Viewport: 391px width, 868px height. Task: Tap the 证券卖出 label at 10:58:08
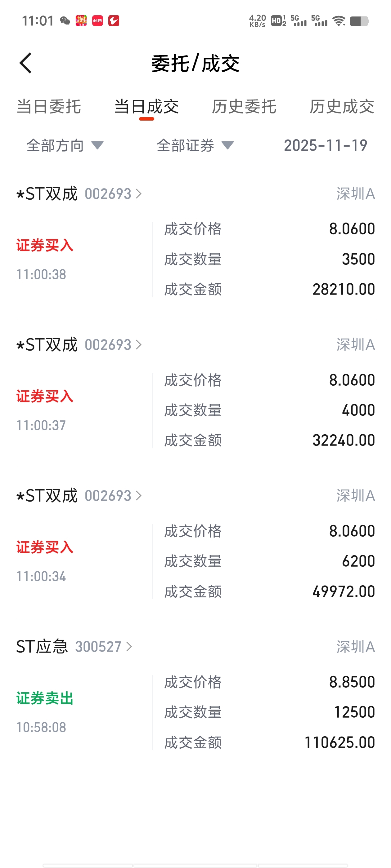(x=45, y=698)
